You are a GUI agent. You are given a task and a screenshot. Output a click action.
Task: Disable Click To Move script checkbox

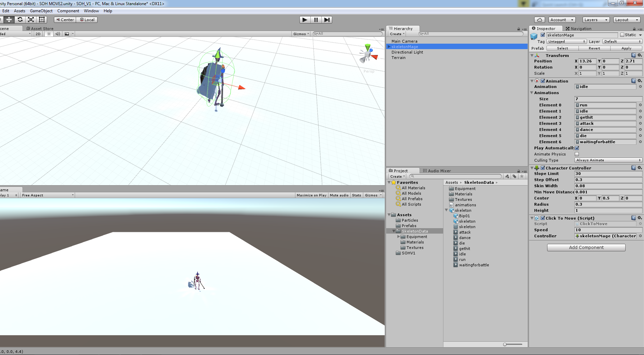pyautogui.click(x=543, y=218)
